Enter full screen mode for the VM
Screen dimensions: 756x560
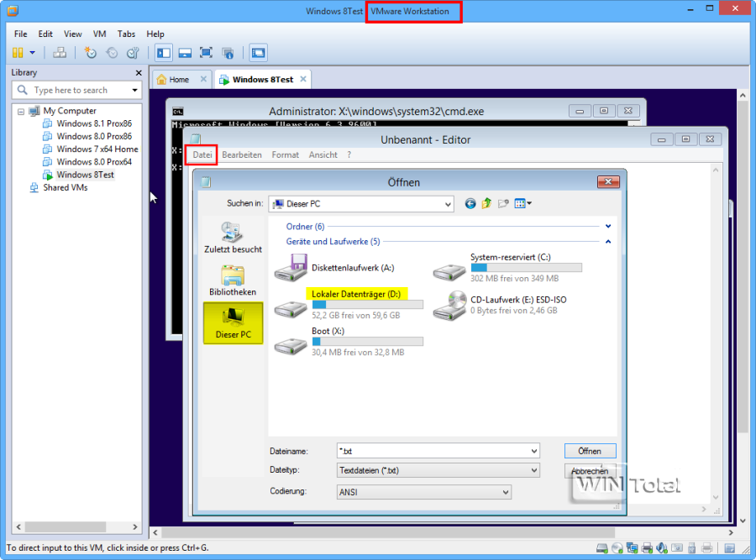point(206,52)
